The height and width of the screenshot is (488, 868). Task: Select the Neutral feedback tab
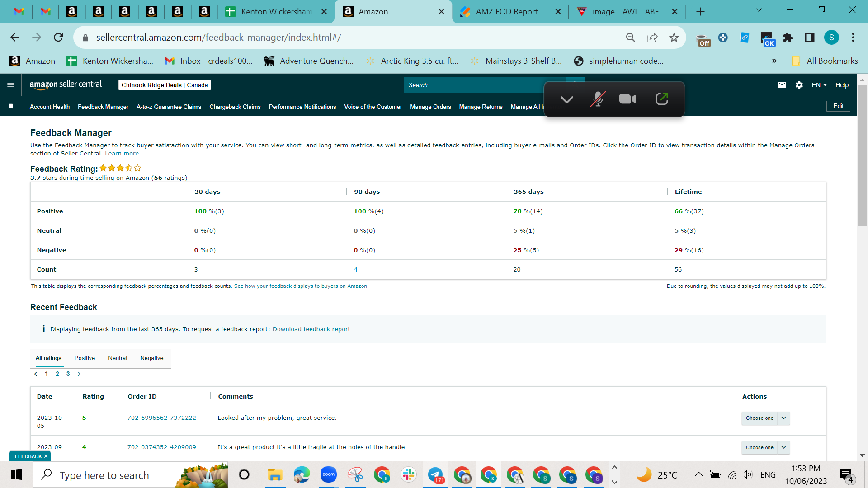118,358
